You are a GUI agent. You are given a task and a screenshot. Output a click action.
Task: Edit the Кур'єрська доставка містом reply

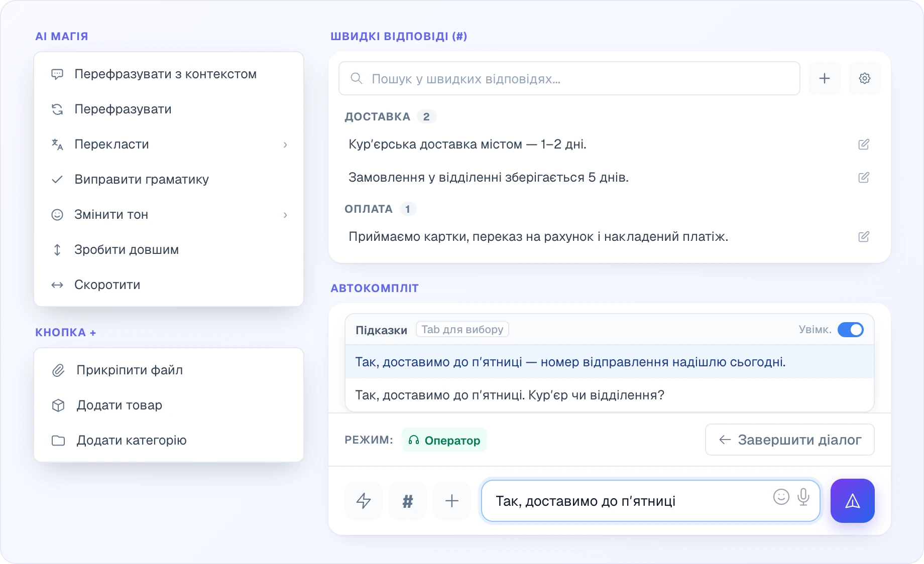tap(864, 145)
